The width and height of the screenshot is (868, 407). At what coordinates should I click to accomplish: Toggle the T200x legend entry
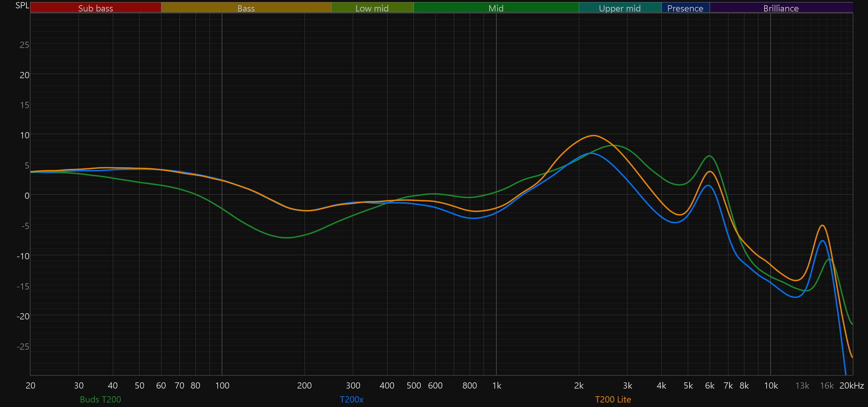point(351,399)
